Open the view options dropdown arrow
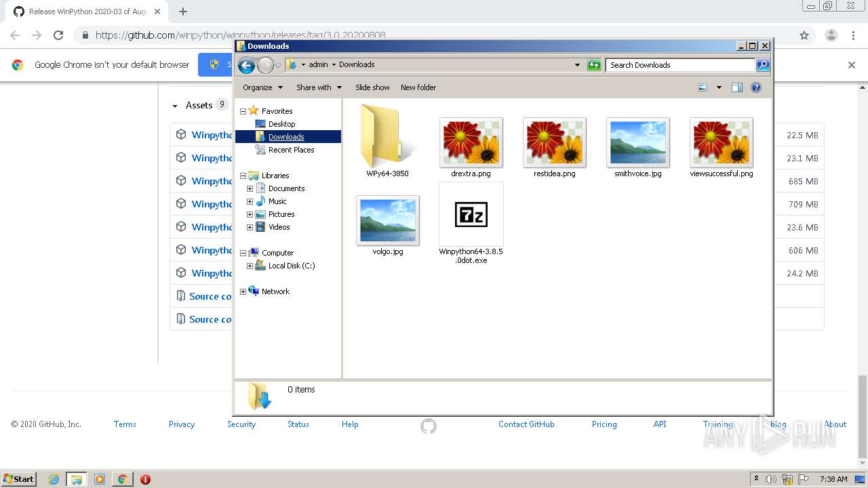This screenshot has height=488, width=868. coord(719,87)
